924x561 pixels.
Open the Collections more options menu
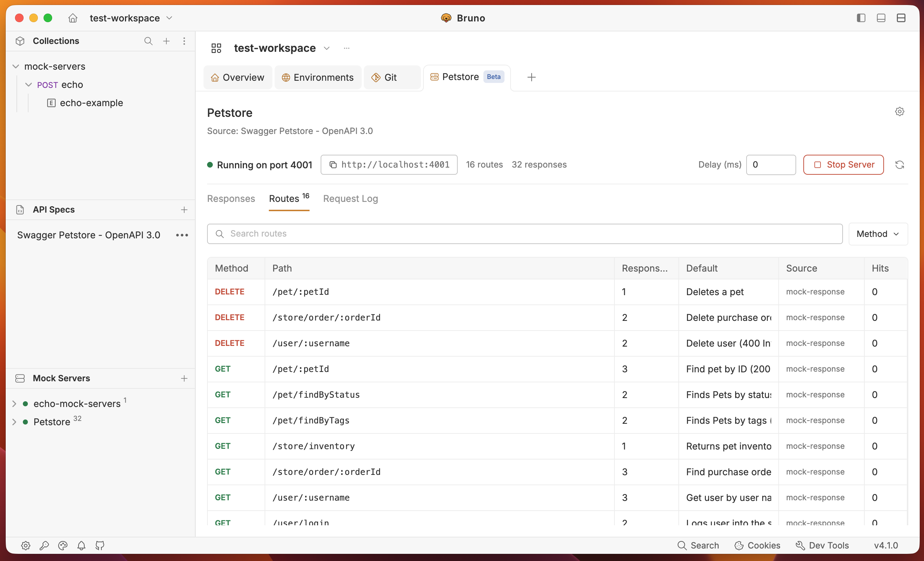point(184,41)
